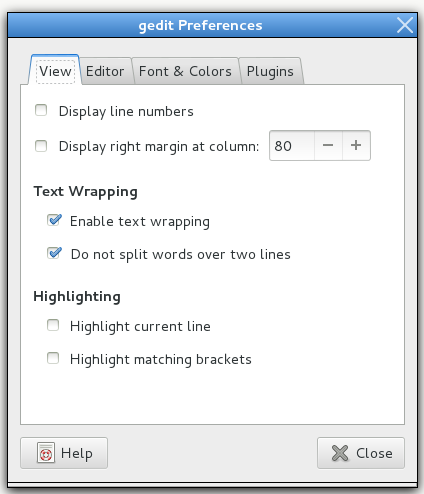Uncheck the Enable text wrapping checkbox
The width and height of the screenshot is (424, 494).
[54, 220]
